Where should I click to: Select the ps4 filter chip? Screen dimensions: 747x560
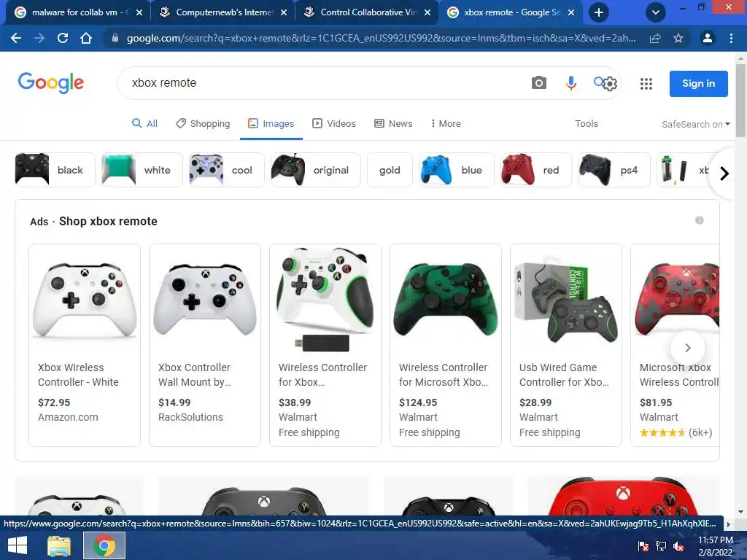(x=614, y=170)
